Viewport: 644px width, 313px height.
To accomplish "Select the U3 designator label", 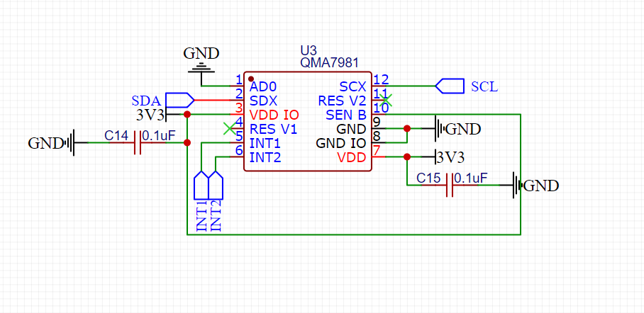I will 309,51.
